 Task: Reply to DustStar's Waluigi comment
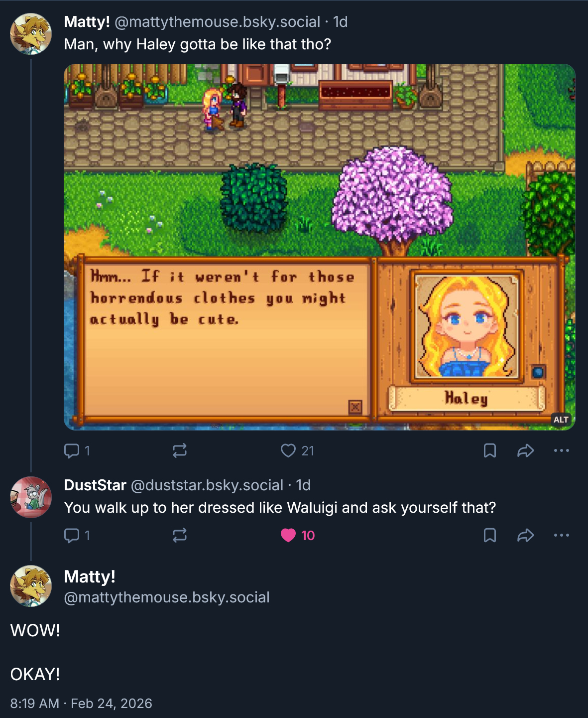tap(72, 536)
